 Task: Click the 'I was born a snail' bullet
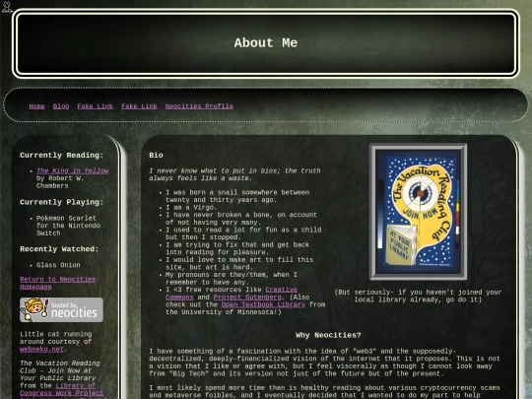(x=237, y=196)
